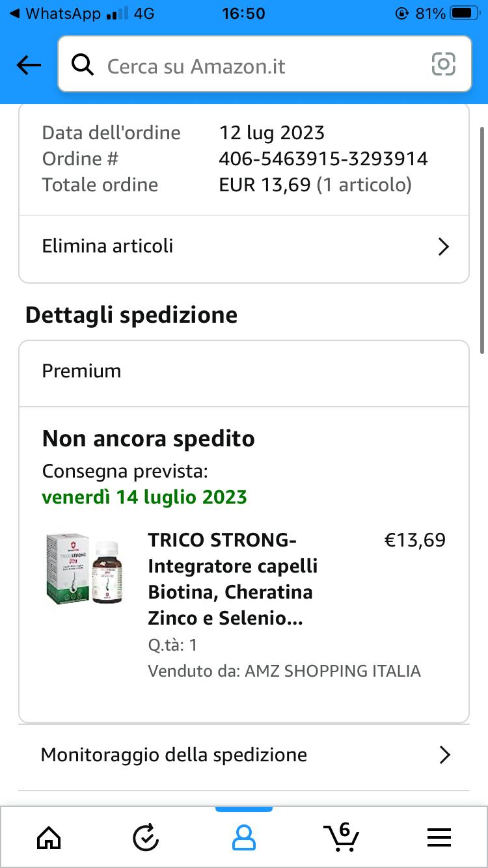Screen dimensions: 488x868
Task: Open Elimina articoli option
Action: pos(108,246)
